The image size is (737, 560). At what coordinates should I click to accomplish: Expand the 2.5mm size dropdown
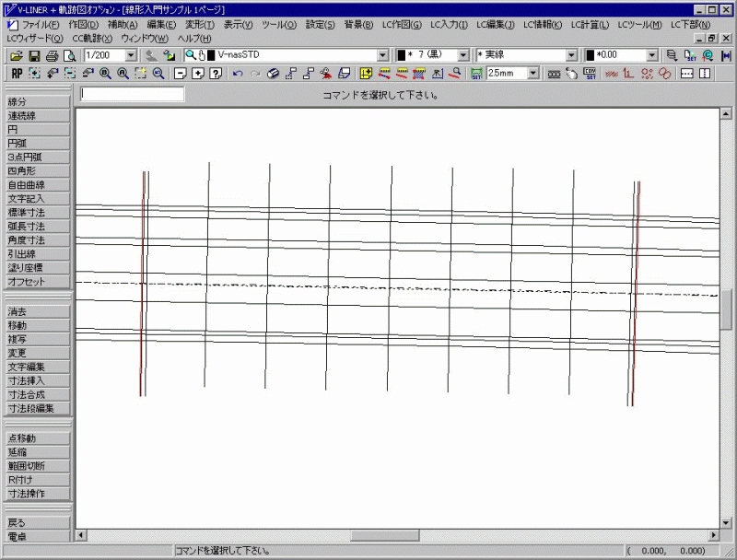click(x=532, y=74)
